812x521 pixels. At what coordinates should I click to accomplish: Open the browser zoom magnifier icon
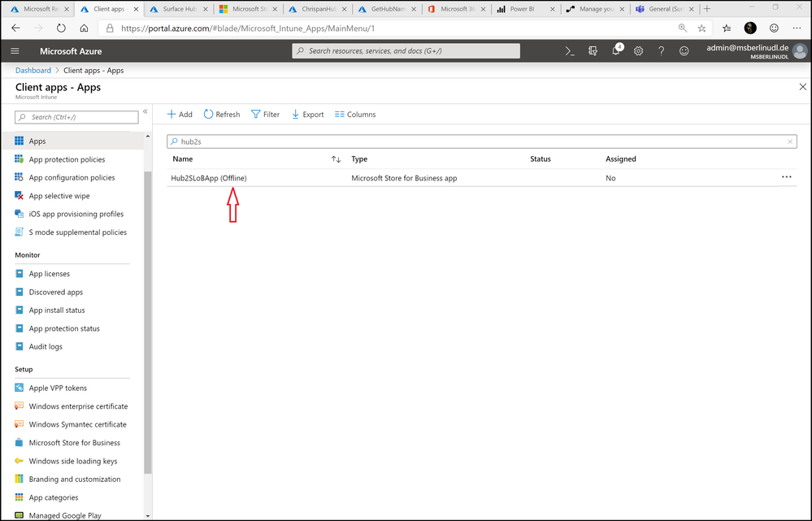[x=683, y=28]
